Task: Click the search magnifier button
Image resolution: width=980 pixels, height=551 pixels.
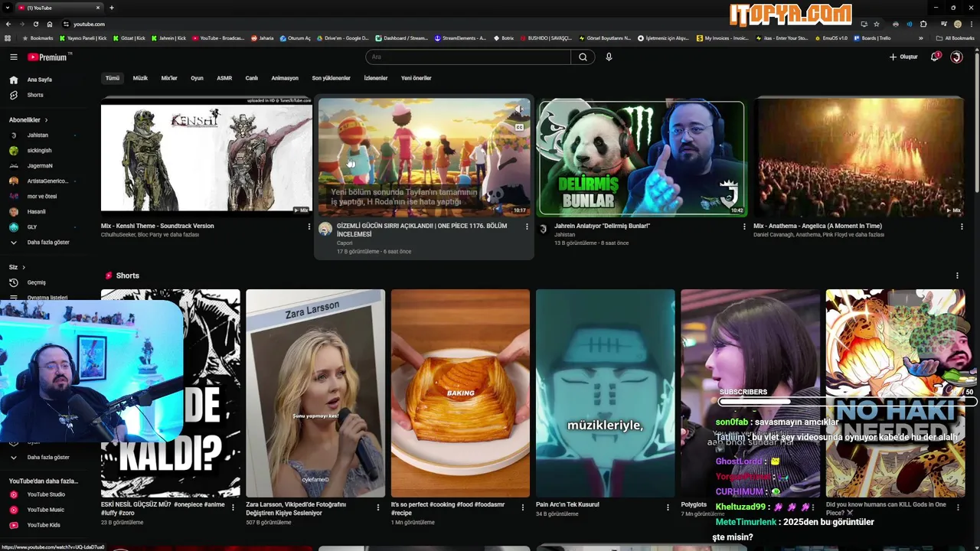Action: click(583, 57)
